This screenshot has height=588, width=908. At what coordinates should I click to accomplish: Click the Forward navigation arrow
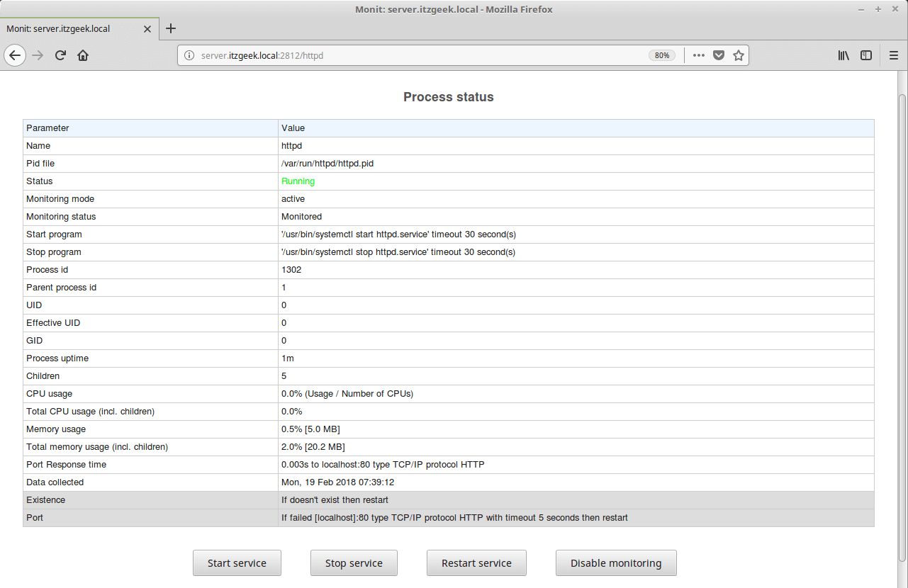coord(38,55)
